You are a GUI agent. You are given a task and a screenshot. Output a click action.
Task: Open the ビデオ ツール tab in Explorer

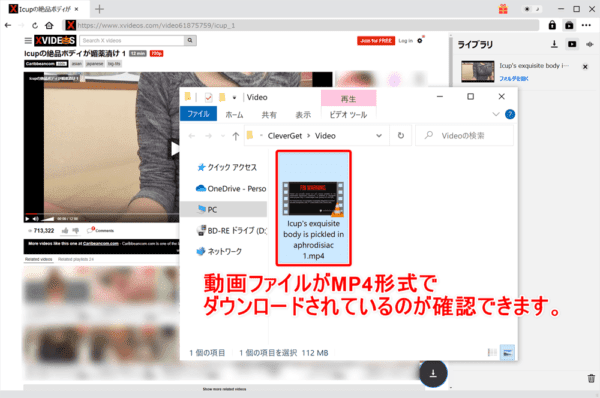pyautogui.click(x=348, y=114)
